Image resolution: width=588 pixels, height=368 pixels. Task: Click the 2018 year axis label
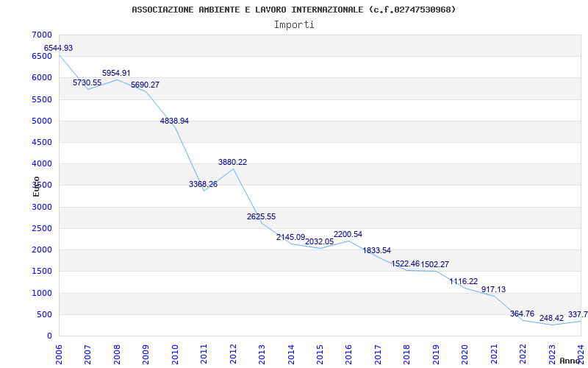pyautogui.click(x=407, y=354)
